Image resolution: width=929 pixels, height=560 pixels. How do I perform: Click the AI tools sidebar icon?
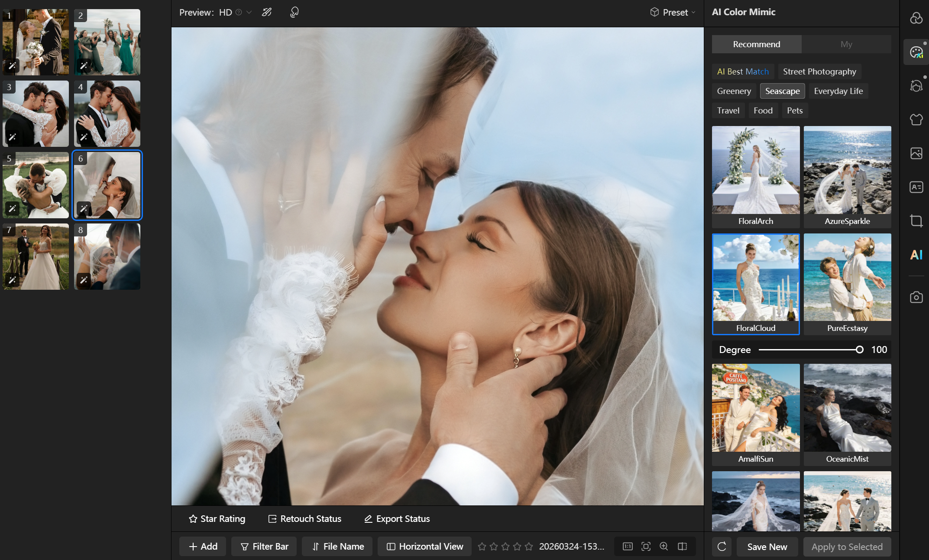[x=916, y=255]
